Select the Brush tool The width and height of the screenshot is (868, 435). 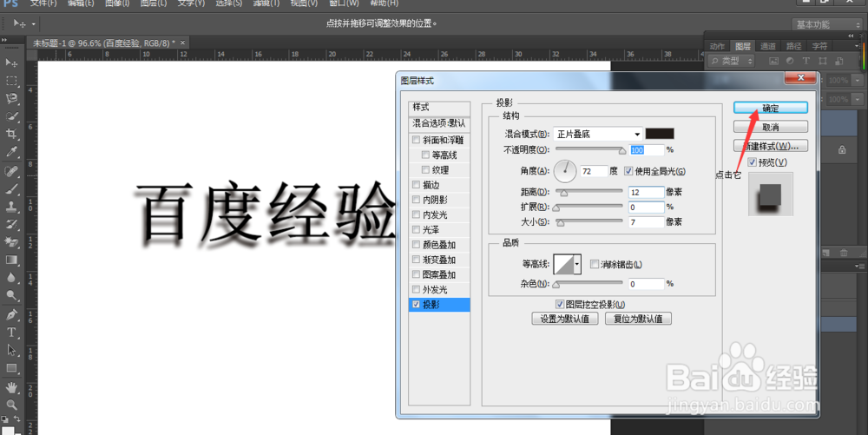coord(11,188)
